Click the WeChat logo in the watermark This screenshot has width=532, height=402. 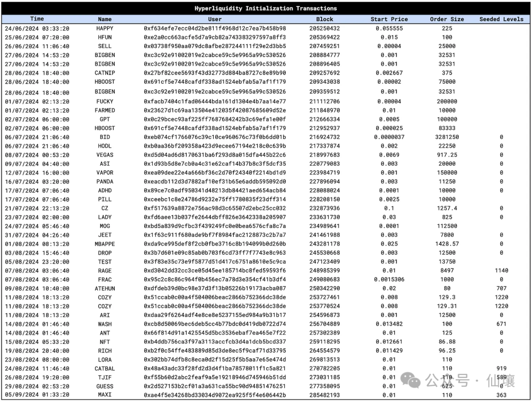tap(412, 380)
